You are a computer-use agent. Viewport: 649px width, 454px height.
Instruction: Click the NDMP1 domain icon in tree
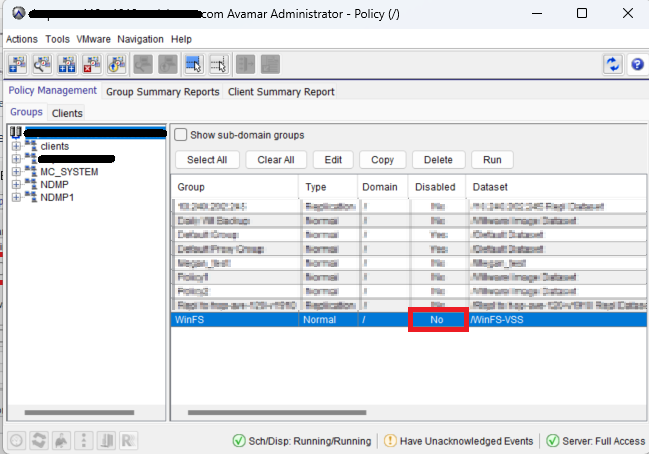pyautogui.click(x=30, y=197)
